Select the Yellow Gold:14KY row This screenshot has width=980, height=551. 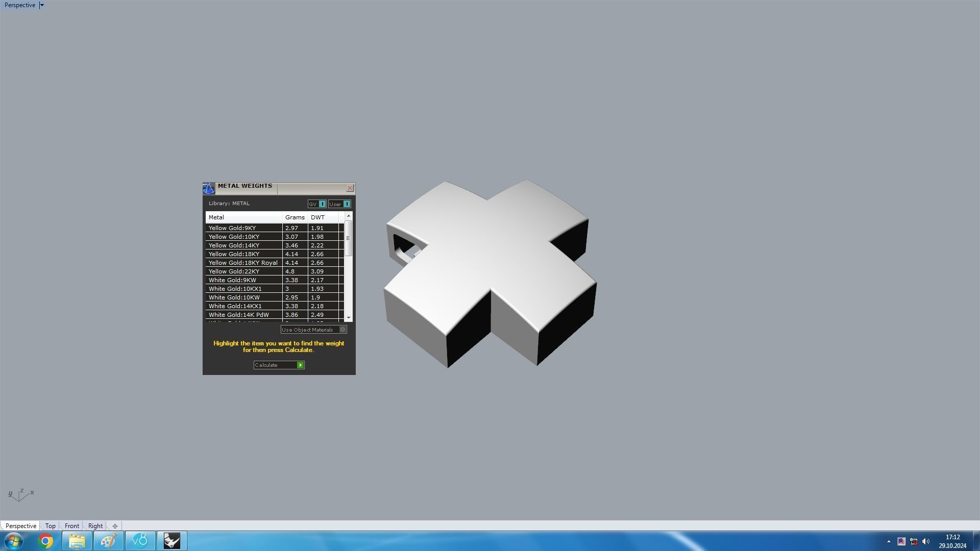point(275,245)
